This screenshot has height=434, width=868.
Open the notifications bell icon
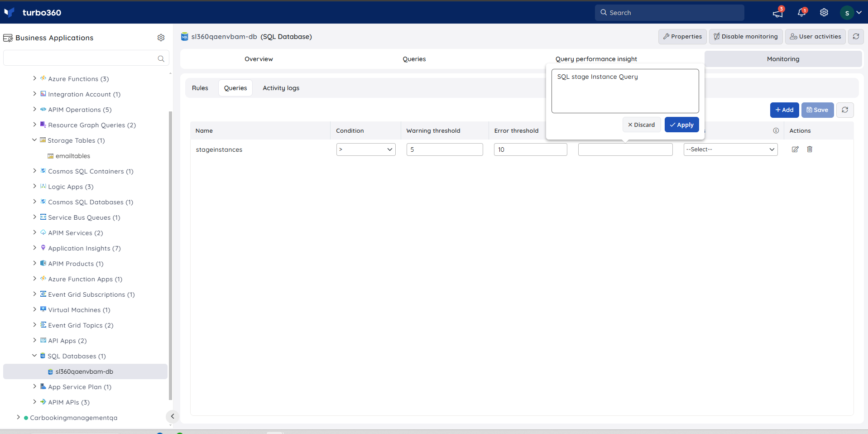[x=801, y=12]
